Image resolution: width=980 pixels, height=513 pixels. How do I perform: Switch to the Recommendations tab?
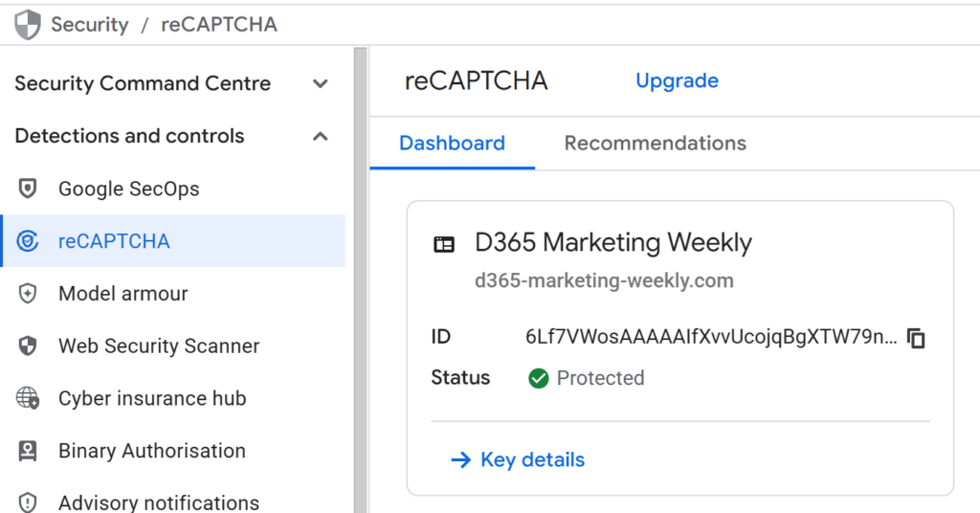655,144
